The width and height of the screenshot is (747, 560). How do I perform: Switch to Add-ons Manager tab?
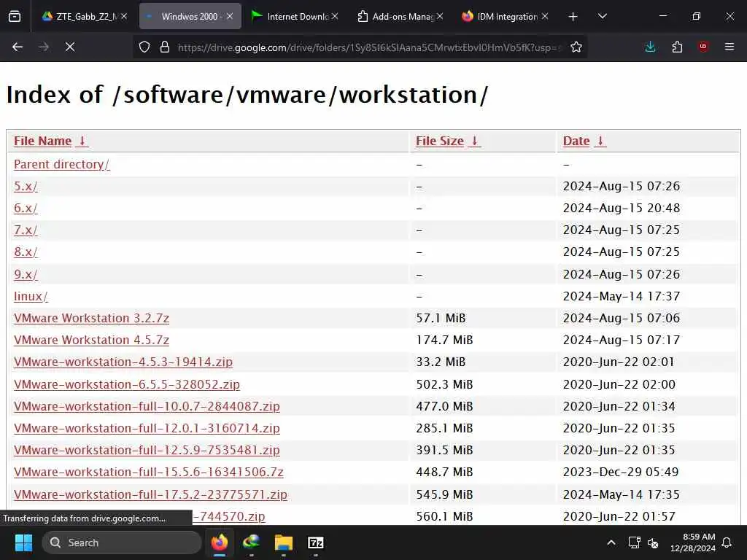click(x=400, y=16)
